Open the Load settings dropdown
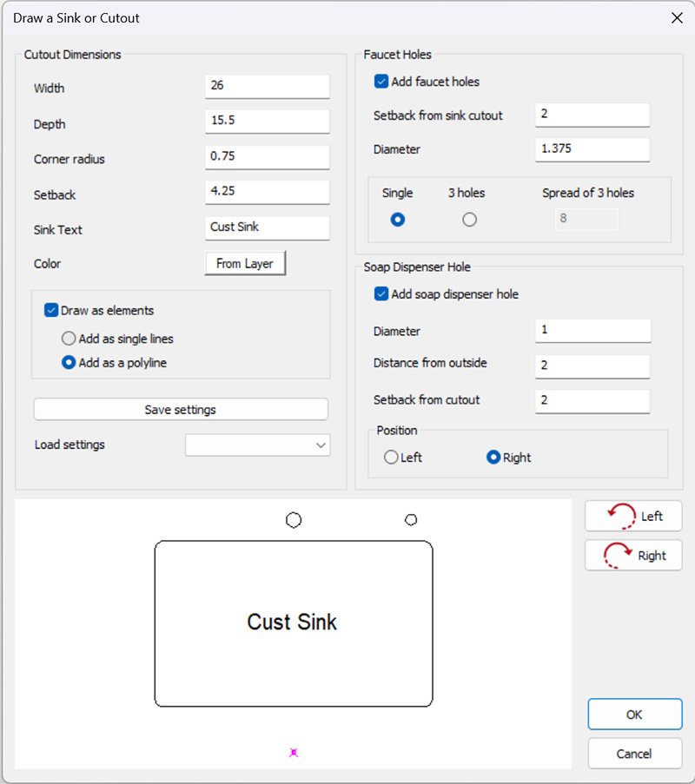Image resolution: width=695 pixels, height=784 pixels. click(258, 445)
